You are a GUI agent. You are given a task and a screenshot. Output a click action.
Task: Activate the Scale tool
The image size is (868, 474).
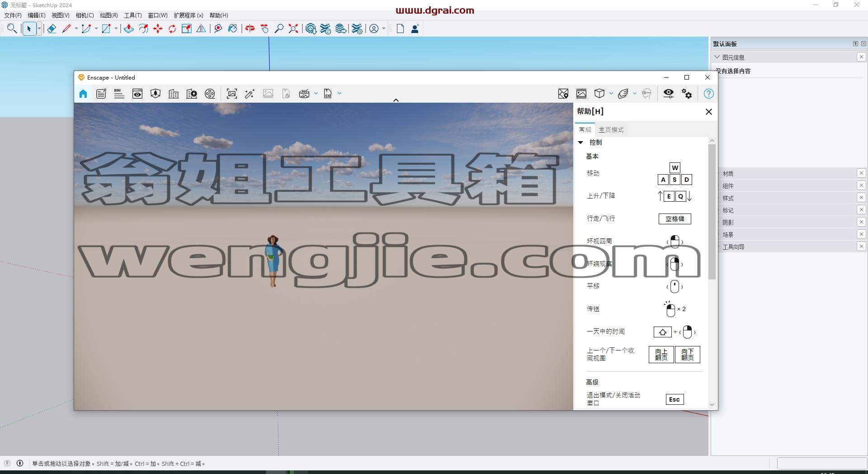[187, 29]
